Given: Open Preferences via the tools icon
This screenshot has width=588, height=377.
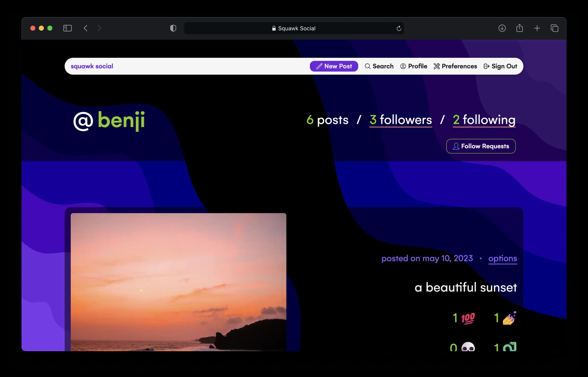Looking at the screenshot, I should 437,66.
